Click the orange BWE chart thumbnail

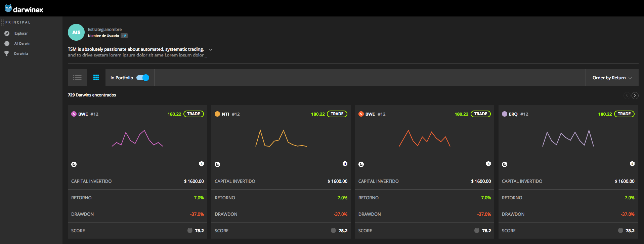coord(425,138)
